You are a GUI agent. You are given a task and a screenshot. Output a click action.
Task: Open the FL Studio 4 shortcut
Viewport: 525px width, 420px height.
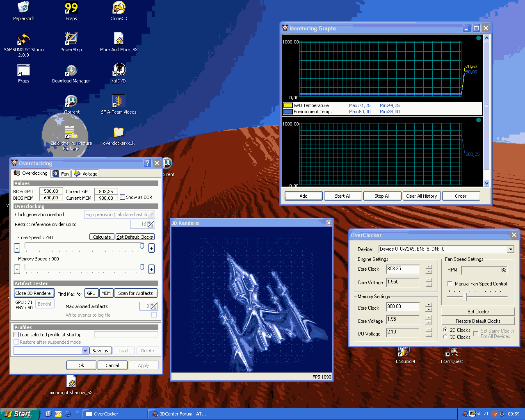point(404,353)
